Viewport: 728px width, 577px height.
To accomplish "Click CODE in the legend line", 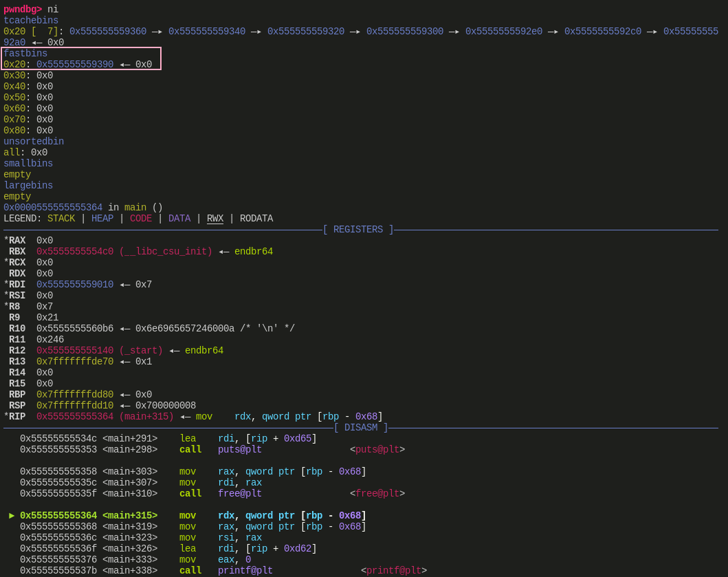I will pyautogui.click(x=141, y=219).
